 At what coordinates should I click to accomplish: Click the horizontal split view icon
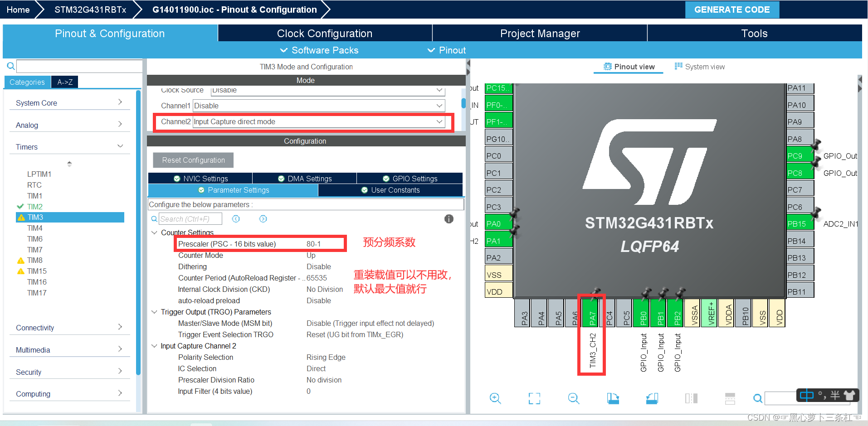tap(730, 398)
